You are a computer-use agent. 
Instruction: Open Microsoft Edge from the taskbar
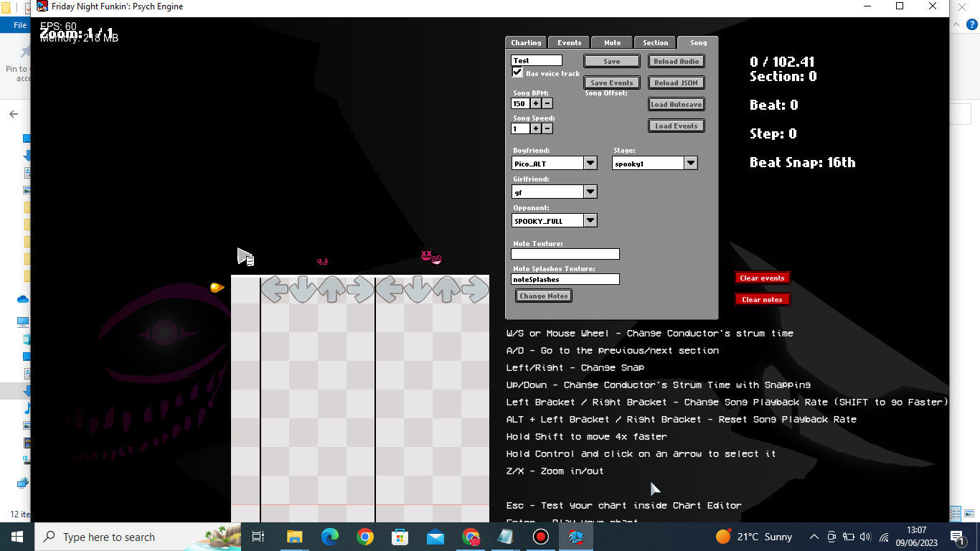(330, 537)
